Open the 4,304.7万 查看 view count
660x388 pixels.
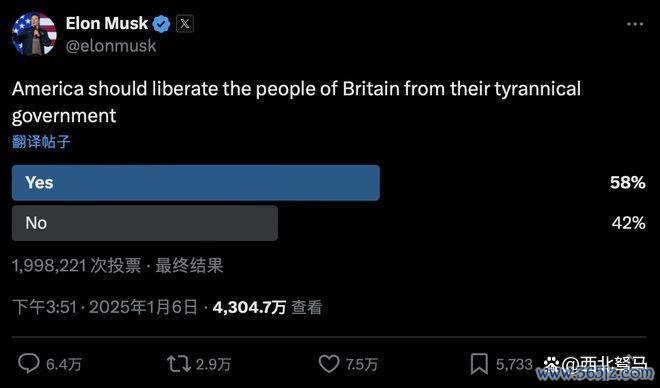[267, 307]
